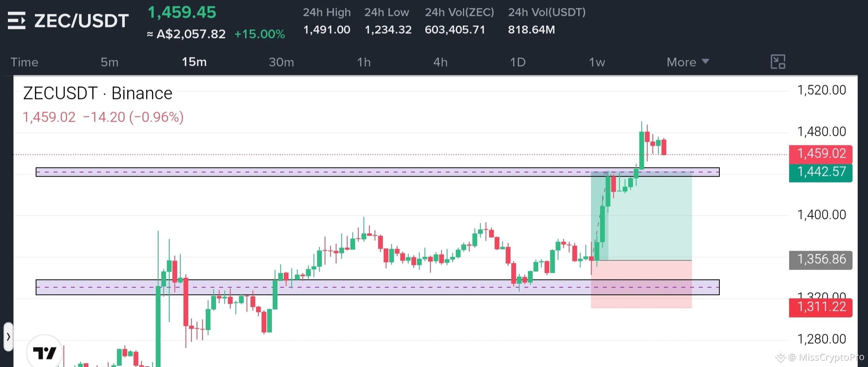Click the green 1,442.57 target price label
This screenshot has height=367, width=868.
(x=821, y=172)
